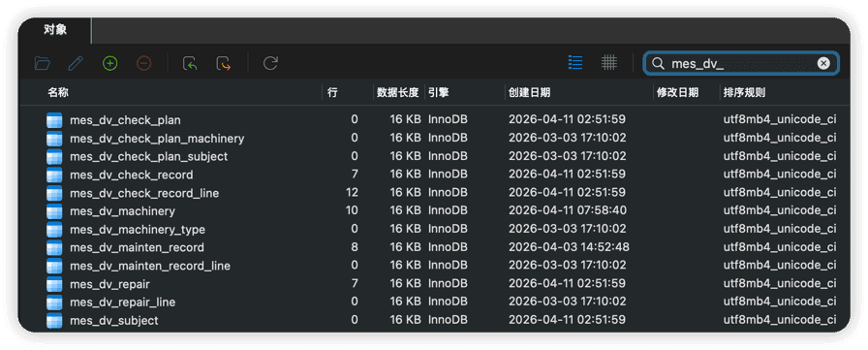
Task: Clear the mes_dv_ search text
Action: [823, 64]
